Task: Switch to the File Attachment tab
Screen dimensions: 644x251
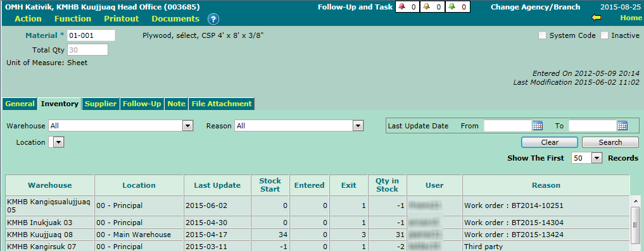Action: click(222, 104)
